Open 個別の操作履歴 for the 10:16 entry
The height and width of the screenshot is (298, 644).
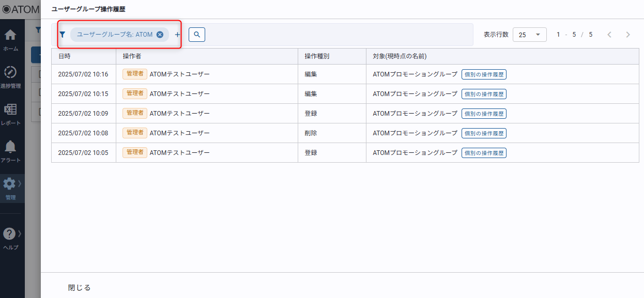(484, 74)
